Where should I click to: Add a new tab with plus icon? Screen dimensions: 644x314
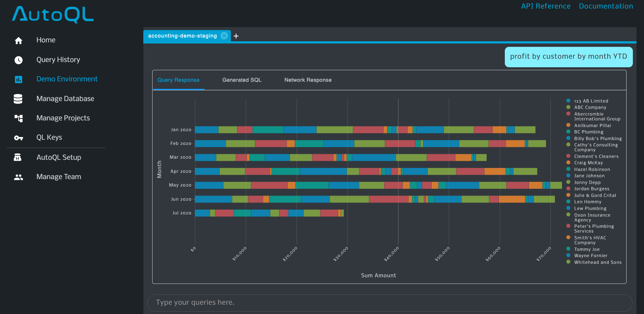(236, 36)
